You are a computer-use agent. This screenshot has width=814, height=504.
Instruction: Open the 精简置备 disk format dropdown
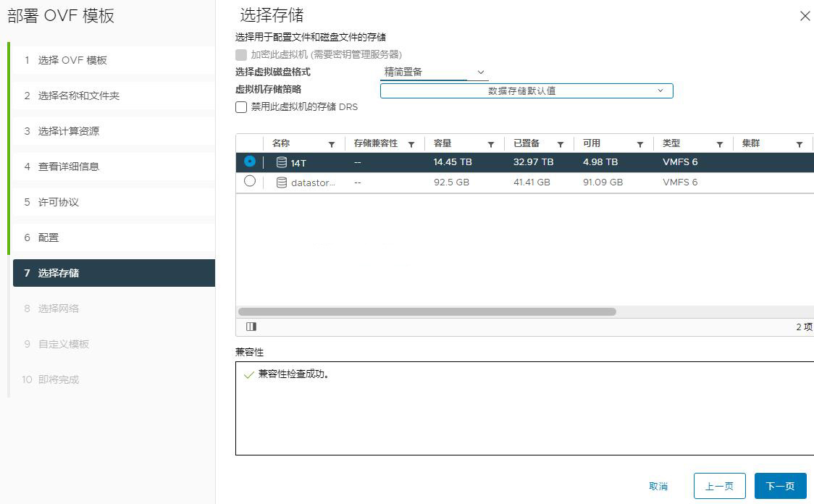(x=435, y=72)
